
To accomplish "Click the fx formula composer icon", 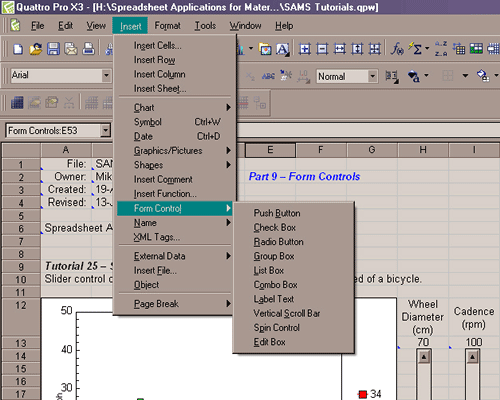I will pyautogui.click(x=397, y=49).
